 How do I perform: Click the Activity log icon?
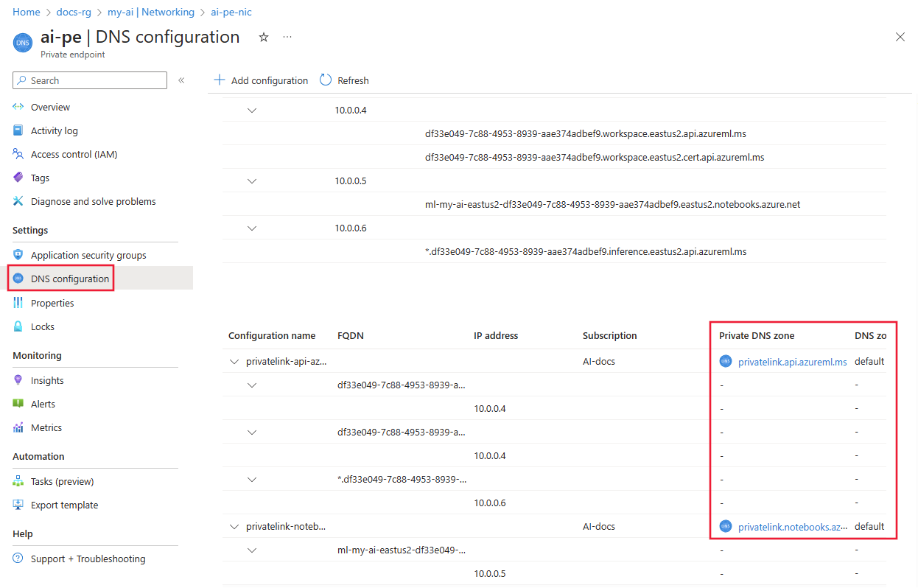click(x=18, y=130)
